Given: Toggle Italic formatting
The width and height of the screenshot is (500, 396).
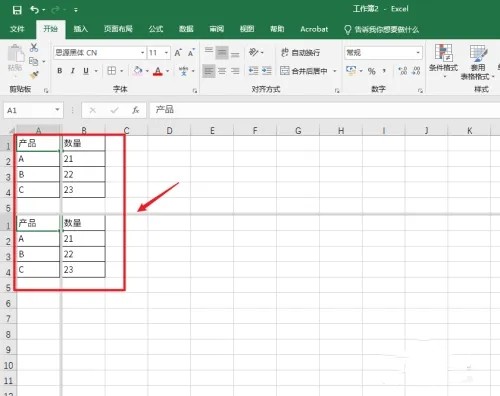Looking at the screenshot, I should pyautogui.click(x=73, y=71).
